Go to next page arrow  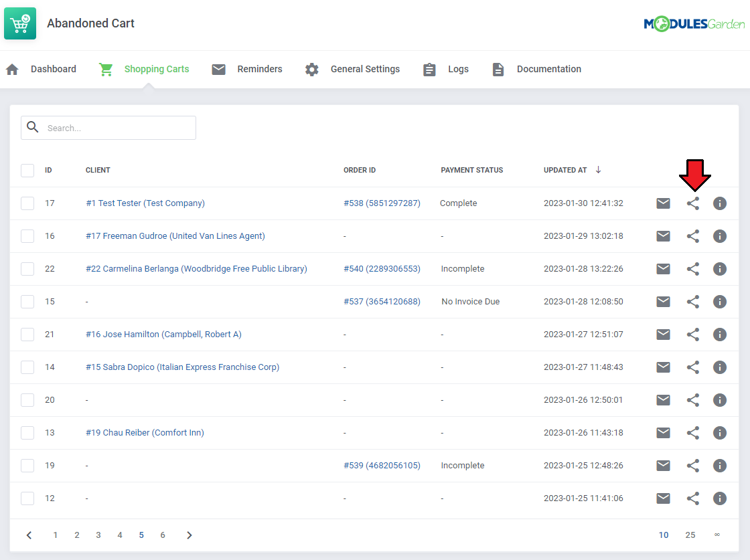pyautogui.click(x=190, y=535)
